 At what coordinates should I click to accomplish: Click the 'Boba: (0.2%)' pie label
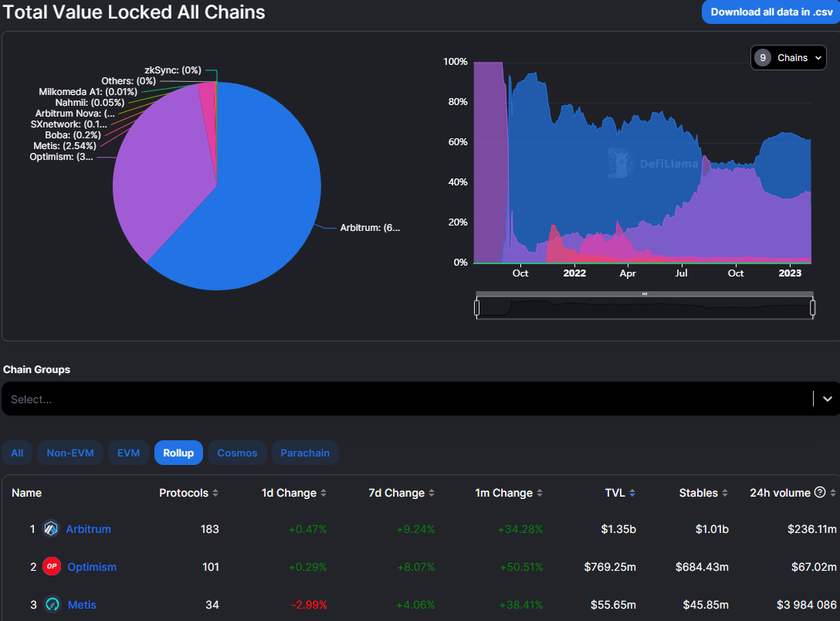73,135
